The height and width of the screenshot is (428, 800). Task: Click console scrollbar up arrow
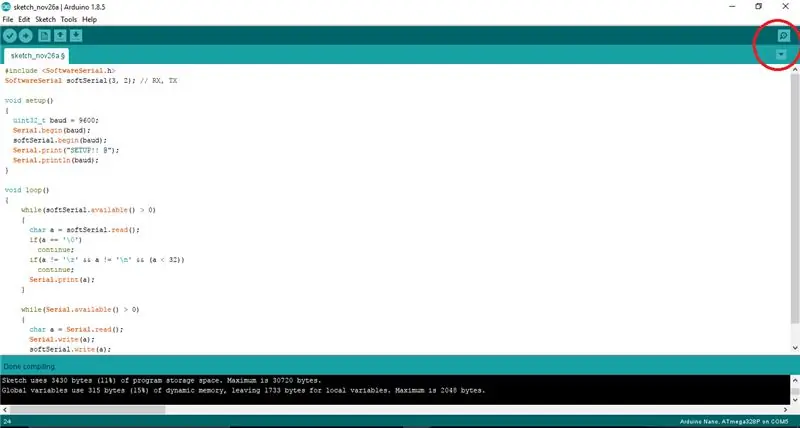pos(795,380)
